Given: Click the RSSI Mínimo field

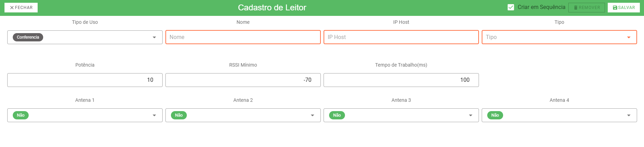Looking at the screenshot, I should 243,80.
